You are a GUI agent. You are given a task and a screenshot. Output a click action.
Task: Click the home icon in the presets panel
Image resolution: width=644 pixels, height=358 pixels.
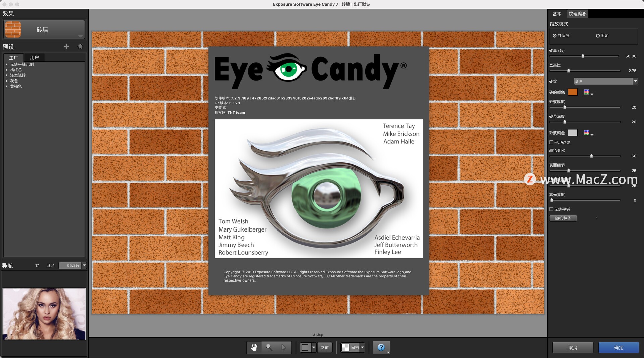pyautogui.click(x=80, y=47)
